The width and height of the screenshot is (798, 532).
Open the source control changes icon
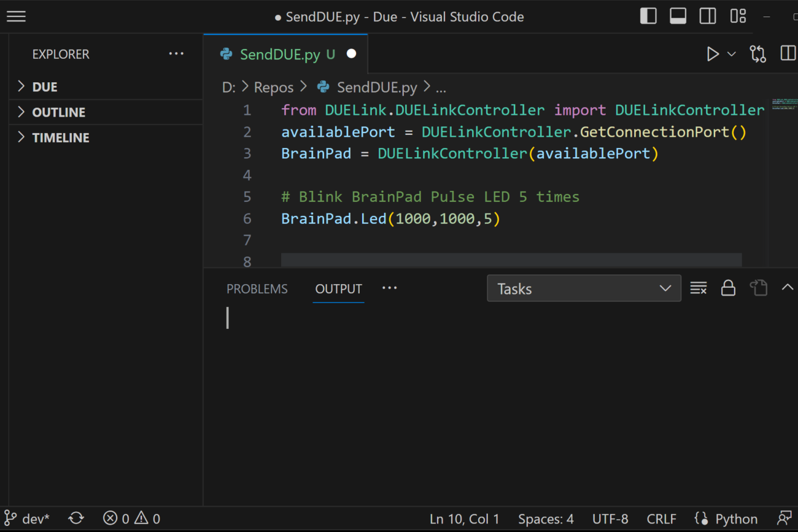pyautogui.click(x=757, y=54)
